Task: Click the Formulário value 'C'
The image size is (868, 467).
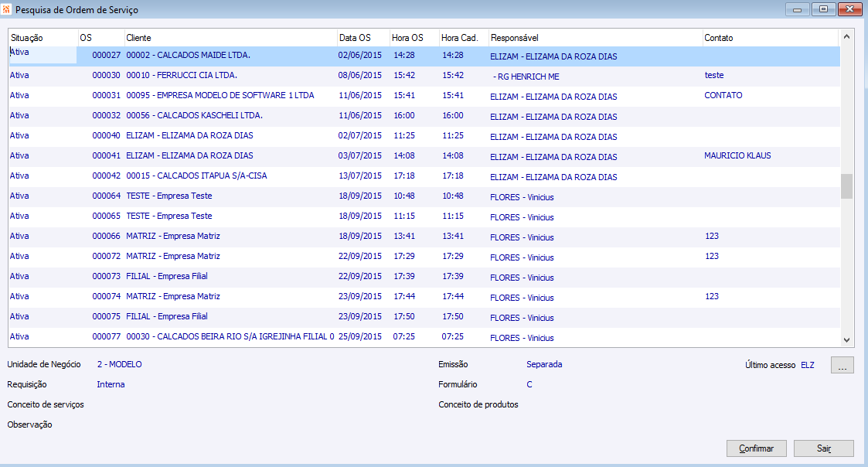Action: click(529, 384)
